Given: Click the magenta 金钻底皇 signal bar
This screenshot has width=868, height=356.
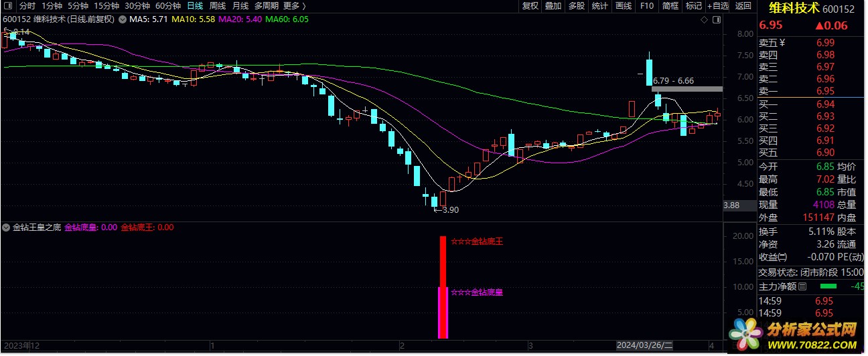Looking at the screenshot, I should pos(443,313).
